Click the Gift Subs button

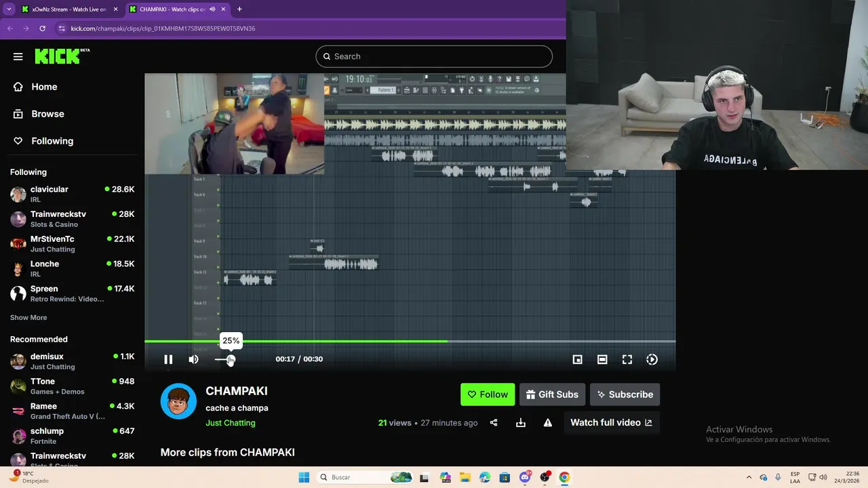tap(552, 394)
